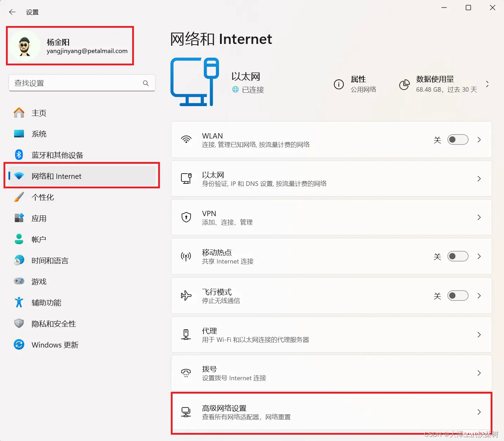Click the 以太网 row monitor icon
This screenshot has width=504, height=441.
coord(186,179)
